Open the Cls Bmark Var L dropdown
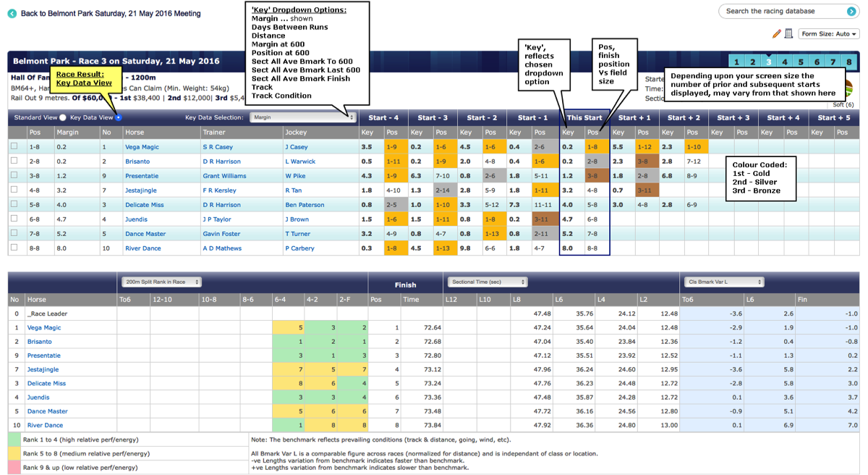The height and width of the screenshot is (475, 868). [723, 282]
